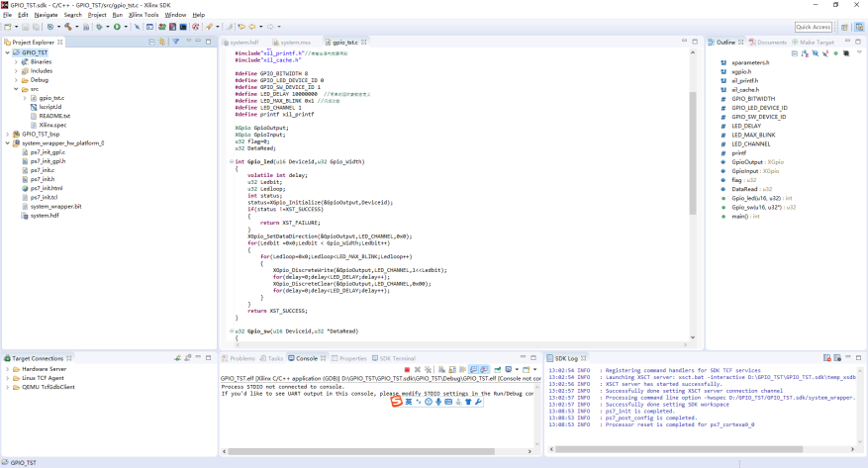This screenshot has width=868, height=468.
Task: Click the New toolbar icon
Action: point(7,27)
